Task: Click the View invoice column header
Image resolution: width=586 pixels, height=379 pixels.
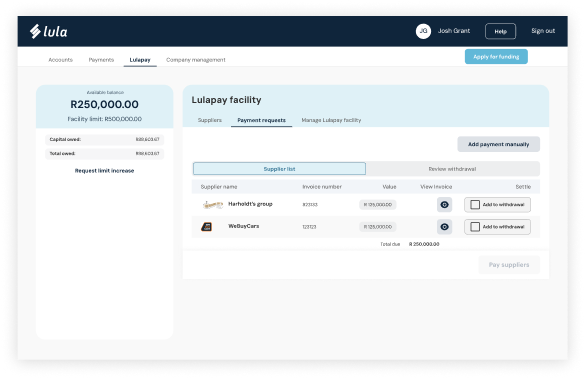Action: click(x=436, y=187)
